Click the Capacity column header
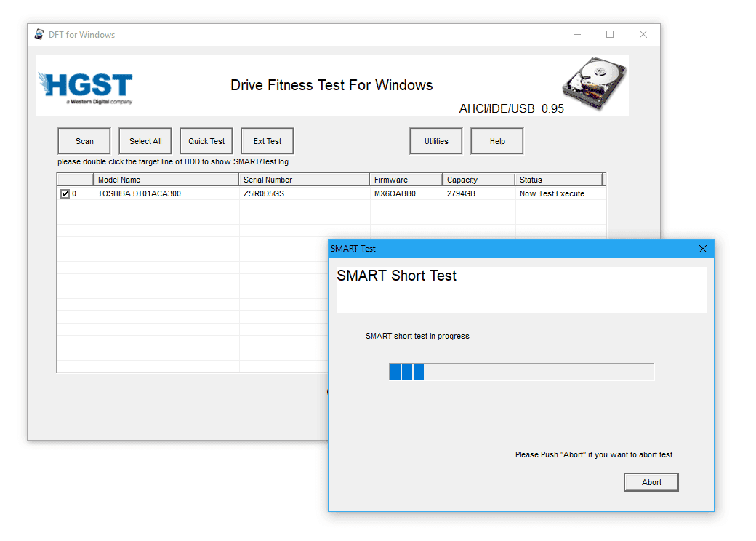756x541 pixels. coord(479,180)
